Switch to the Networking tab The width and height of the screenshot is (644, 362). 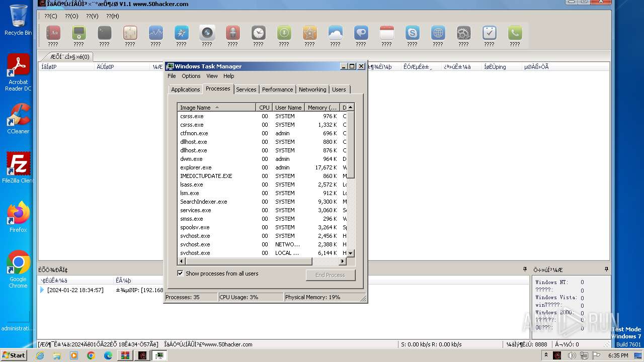[312, 89]
